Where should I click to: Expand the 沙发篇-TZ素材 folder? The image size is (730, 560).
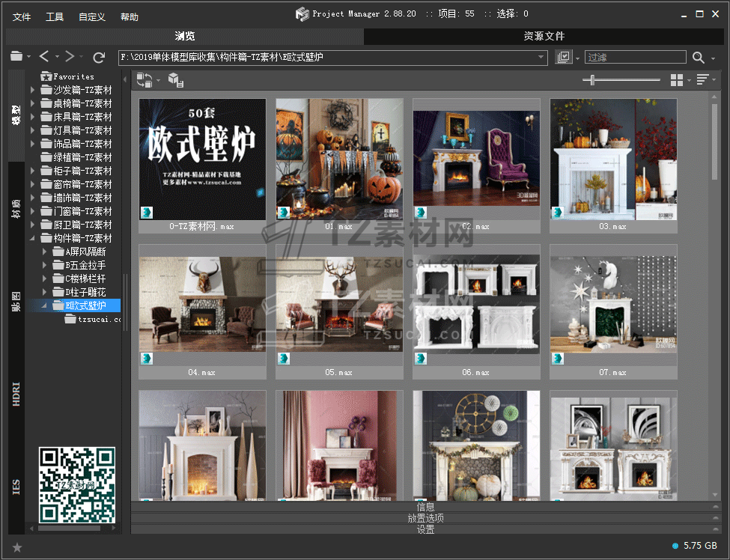[x=33, y=90]
